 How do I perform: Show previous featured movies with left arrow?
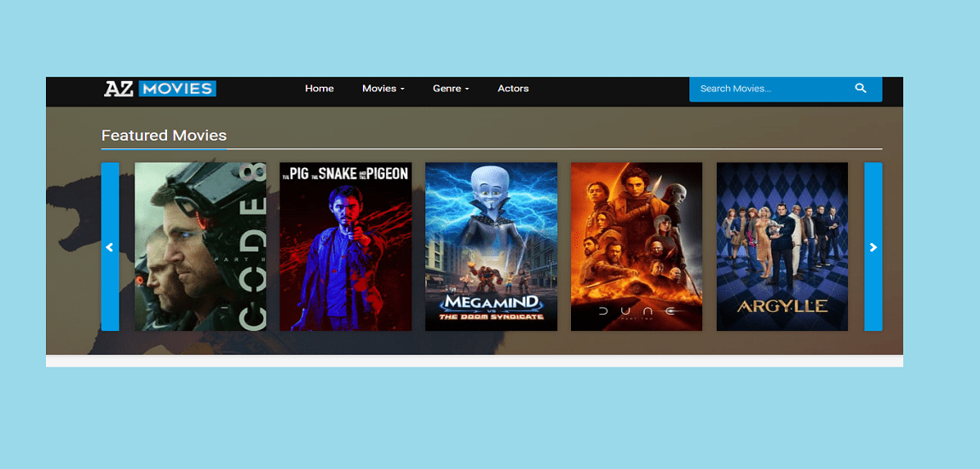tap(110, 247)
